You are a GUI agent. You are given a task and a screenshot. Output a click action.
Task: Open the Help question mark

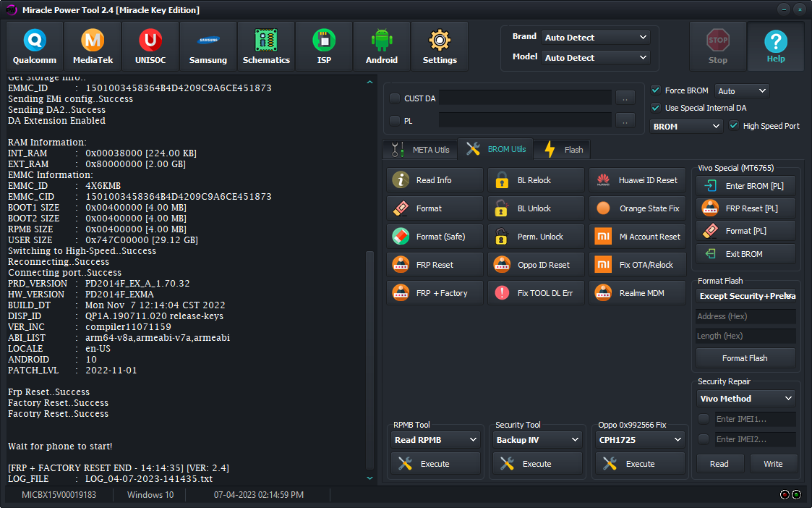pyautogui.click(x=776, y=46)
